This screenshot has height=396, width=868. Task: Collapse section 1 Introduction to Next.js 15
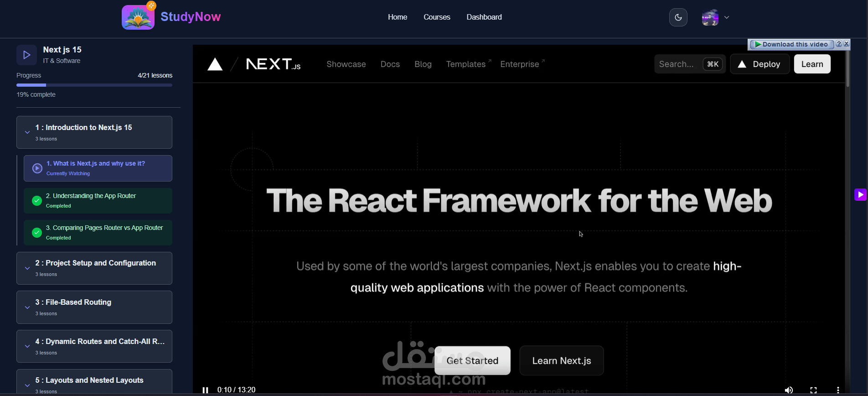[x=94, y=132]
